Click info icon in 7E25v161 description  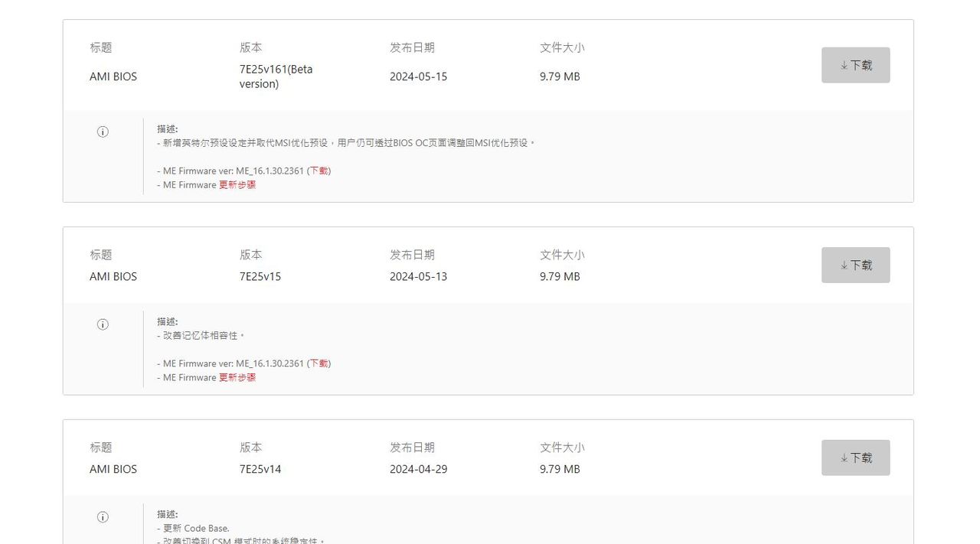click(x=103, y=132)
